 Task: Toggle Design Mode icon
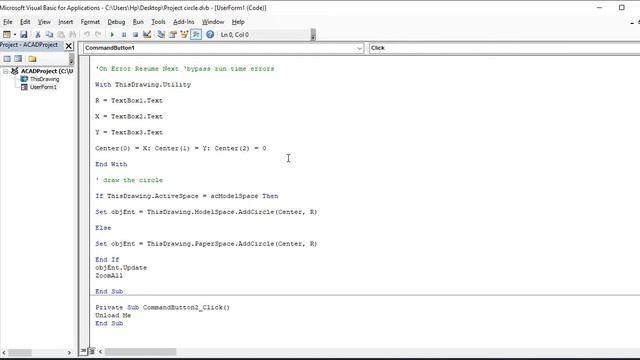pos(147,35)
